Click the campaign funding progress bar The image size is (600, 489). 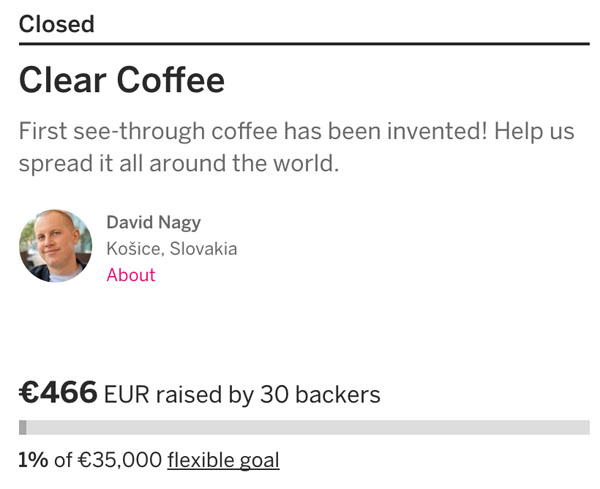point(304,428)
